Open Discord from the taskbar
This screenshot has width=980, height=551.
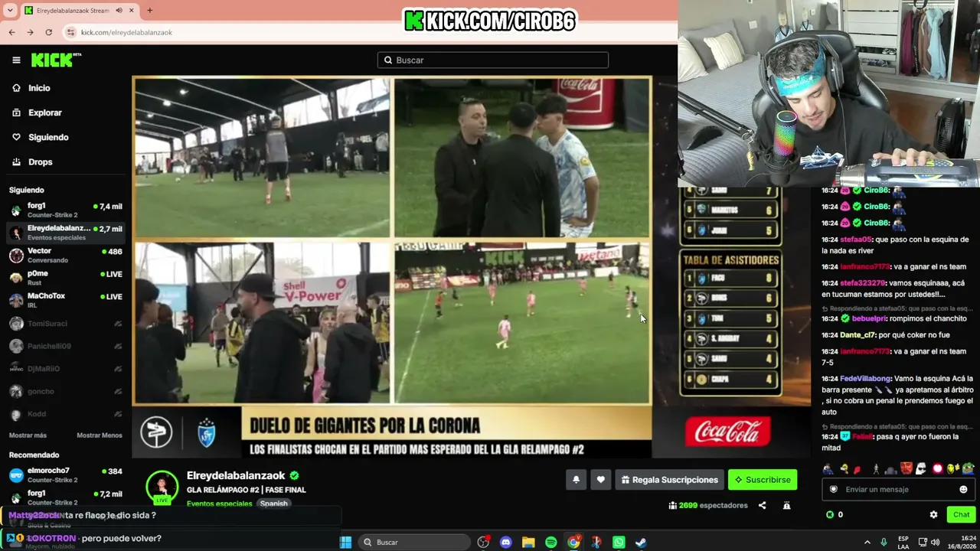(x=505, y=542)
